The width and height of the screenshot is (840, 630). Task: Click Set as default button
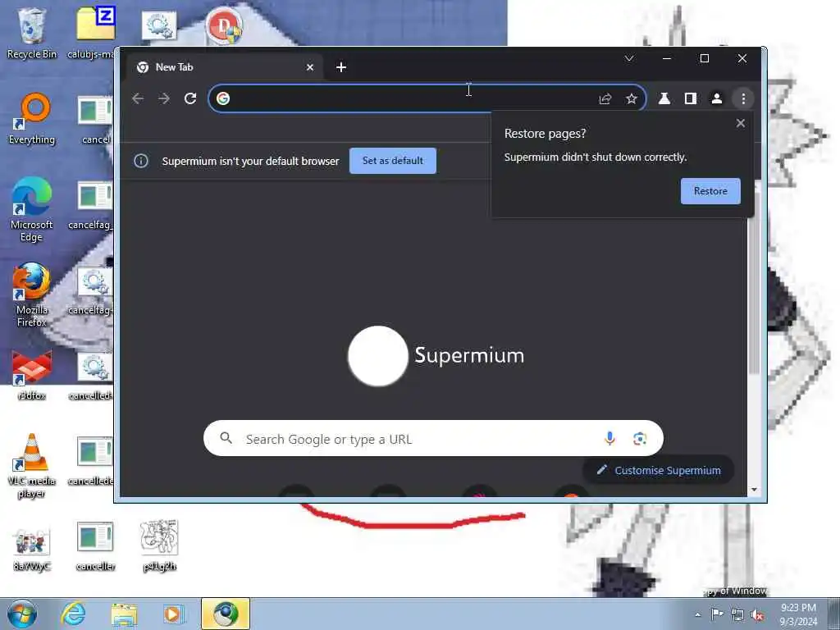(x=393, y=161)
